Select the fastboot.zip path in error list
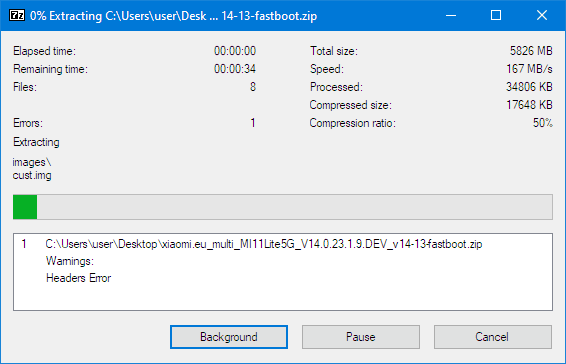 (264, 244)
